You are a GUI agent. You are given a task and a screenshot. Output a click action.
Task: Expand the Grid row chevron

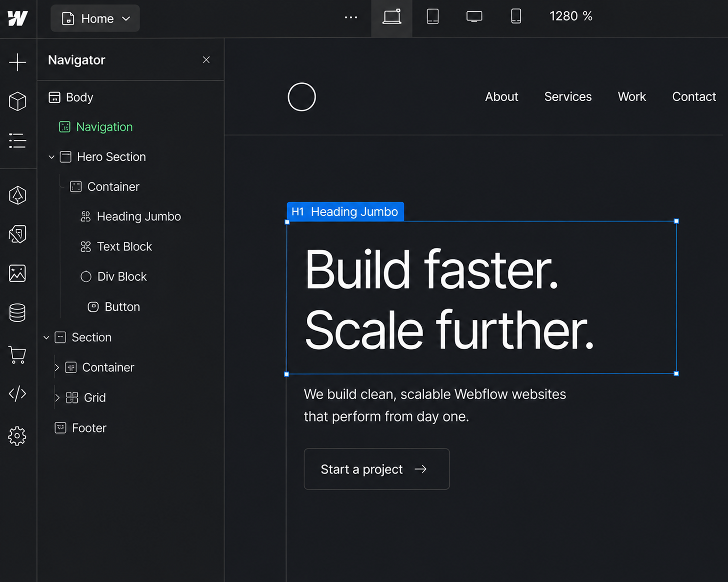click(x=57, y=398)
